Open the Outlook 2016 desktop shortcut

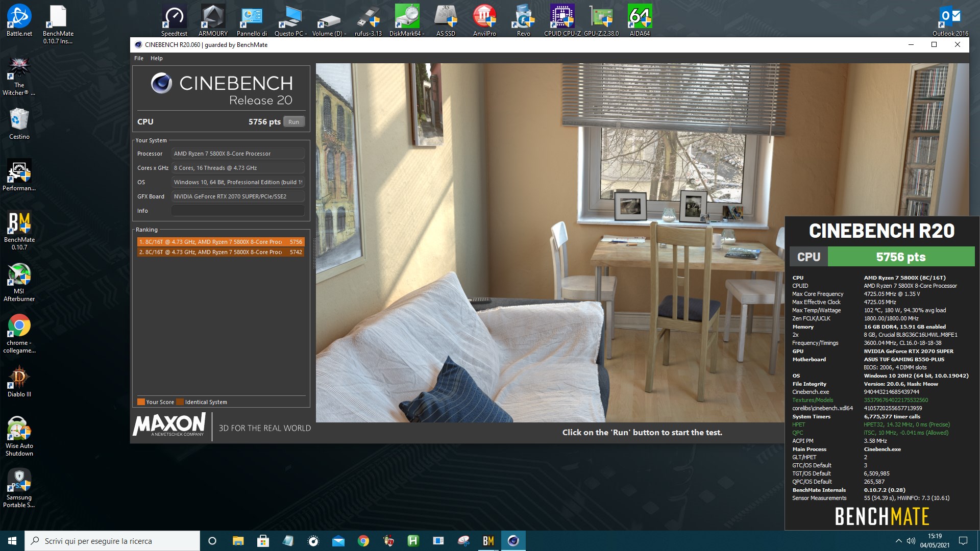click(950, 20)
